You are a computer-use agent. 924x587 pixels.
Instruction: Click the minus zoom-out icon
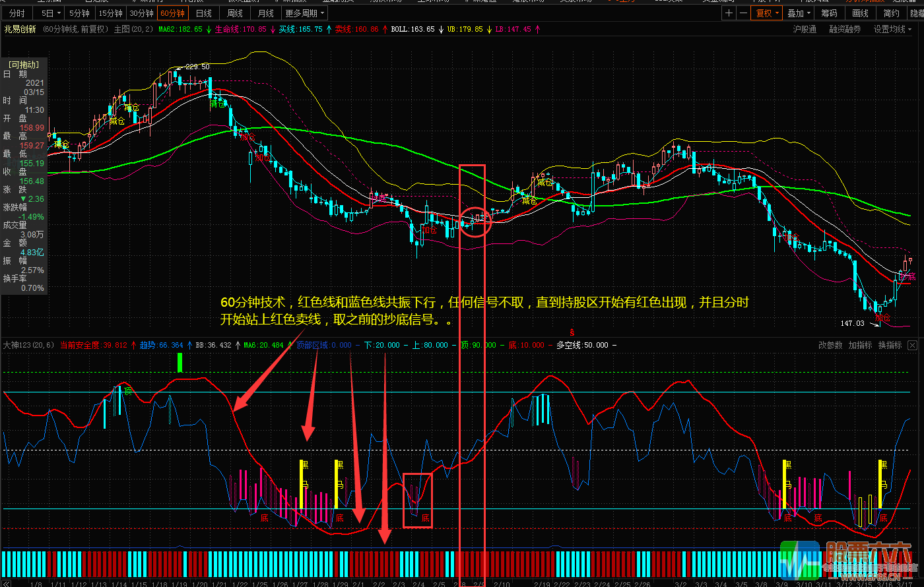pyautogui.click(x=744, y=13)
